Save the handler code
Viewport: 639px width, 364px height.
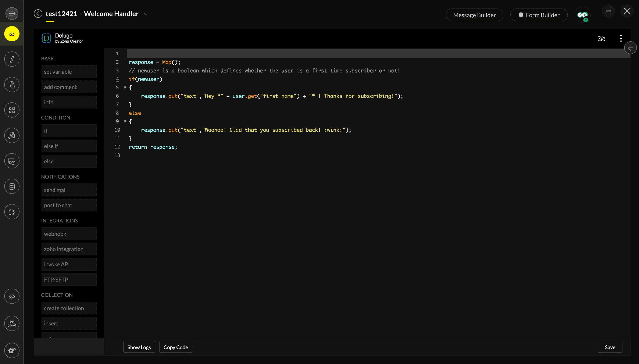tap(610, 347)
